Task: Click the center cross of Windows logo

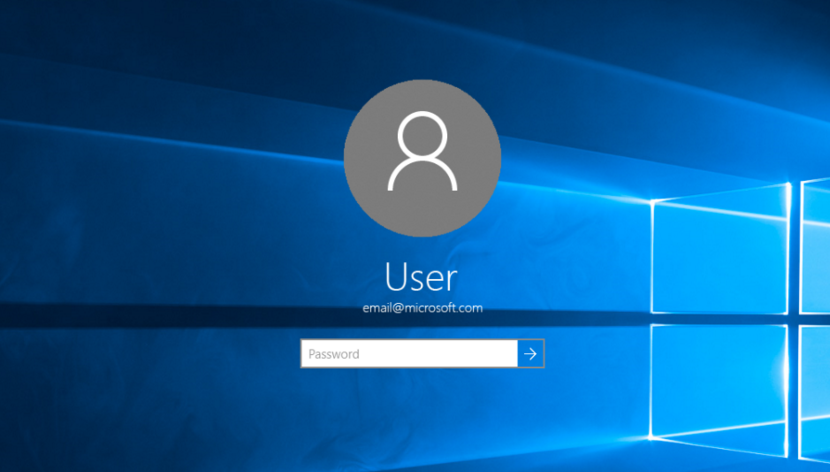Action: point(794,319)
